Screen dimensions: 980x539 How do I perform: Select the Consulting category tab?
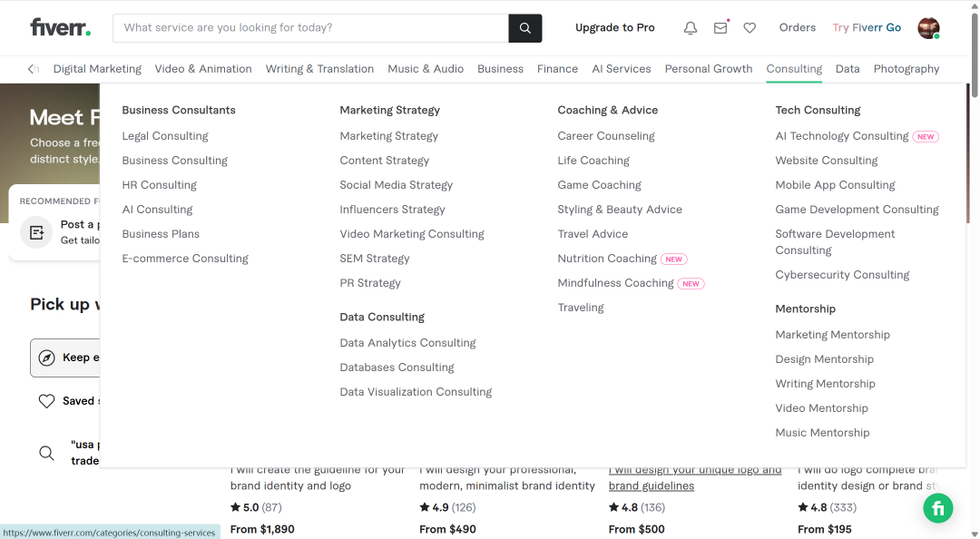794,69
